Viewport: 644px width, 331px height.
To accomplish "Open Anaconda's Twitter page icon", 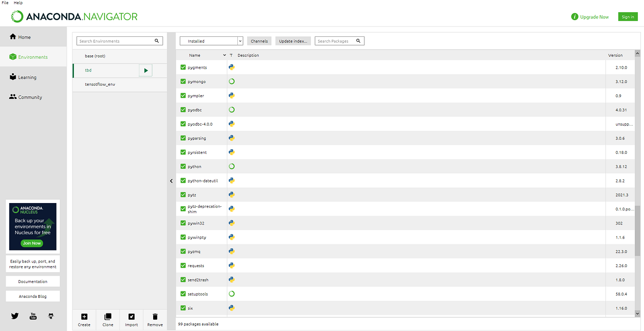I will click(14, 316).
